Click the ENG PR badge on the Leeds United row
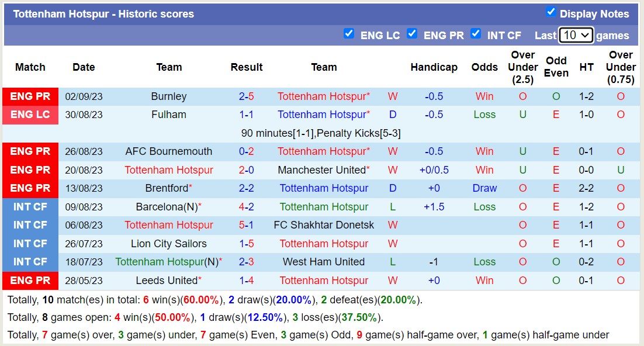Image resolution: width=644 pixels, height=346 pixels. pos(30,281)
